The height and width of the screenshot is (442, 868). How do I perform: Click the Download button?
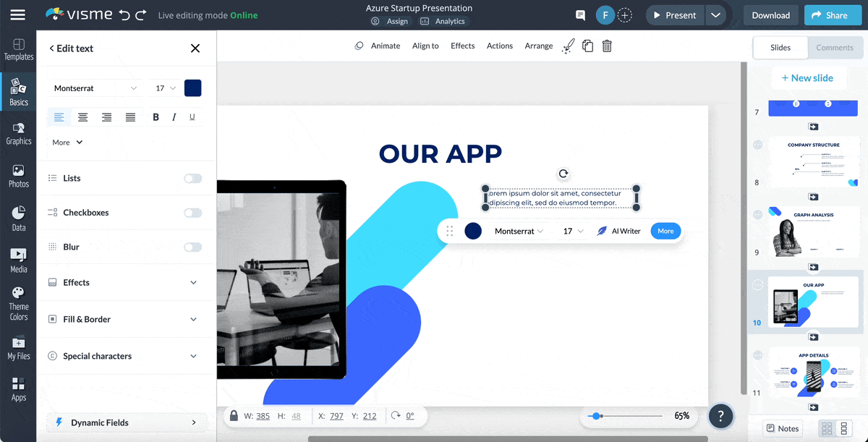[770, 15]
